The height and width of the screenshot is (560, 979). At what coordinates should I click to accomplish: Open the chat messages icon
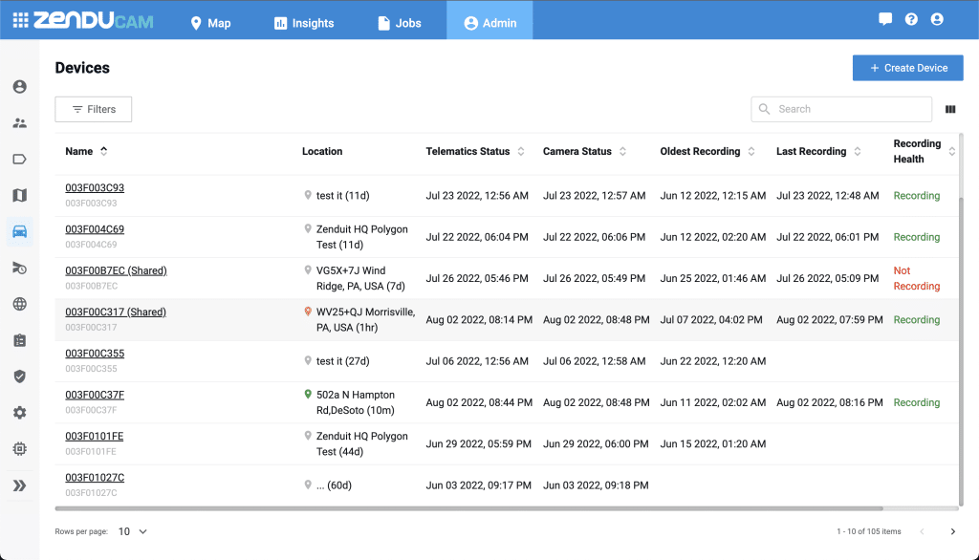click(884, 19)
